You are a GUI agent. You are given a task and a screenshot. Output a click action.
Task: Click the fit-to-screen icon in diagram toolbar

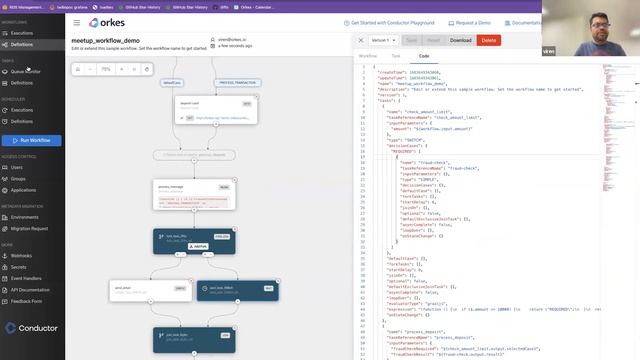pyautogui.click(x=134, y=69)
